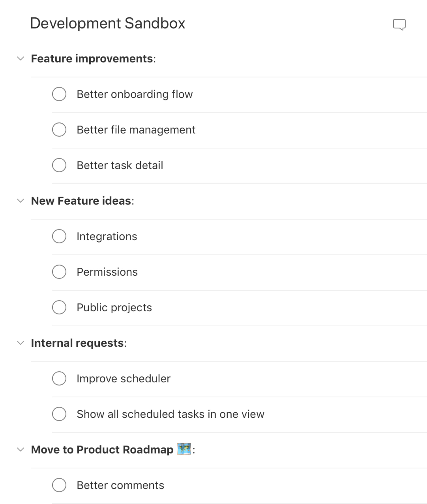
Task: Open "Show all scheduled tasks in one view"
Action: 171,414
